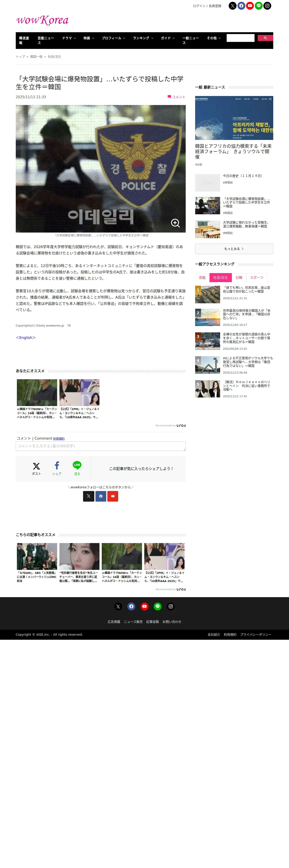Open the <English> version link
The width and height of the screenshot is (289, 868).
26,338
